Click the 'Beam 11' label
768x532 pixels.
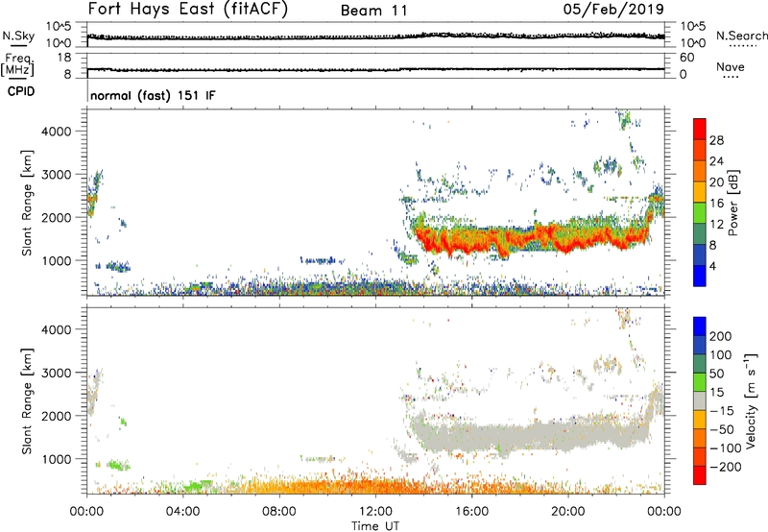tap(374, 11)
